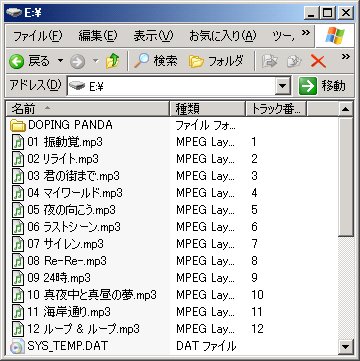Click file name 12 ループ & ループ.mp3
360x361 pixels.
click(x=83, y=329)
